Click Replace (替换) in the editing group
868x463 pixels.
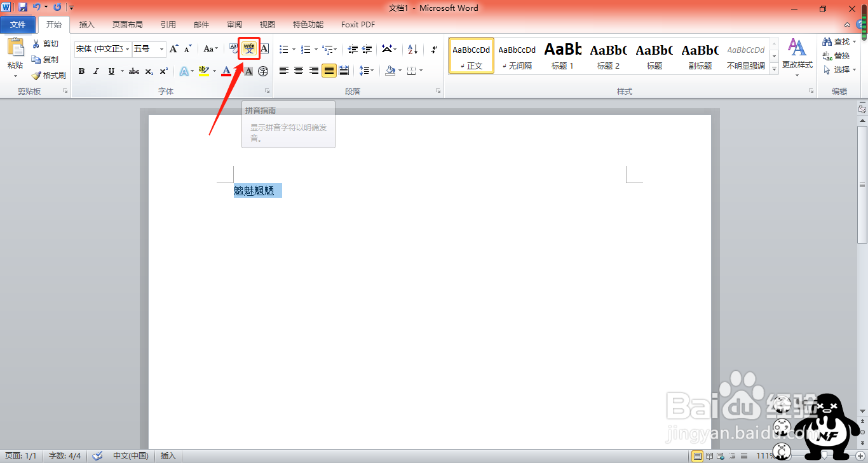click(x=836, y=56)
